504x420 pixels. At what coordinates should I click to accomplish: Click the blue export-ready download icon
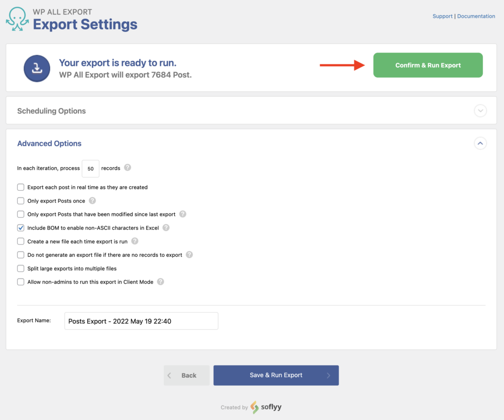pos(37,68)
